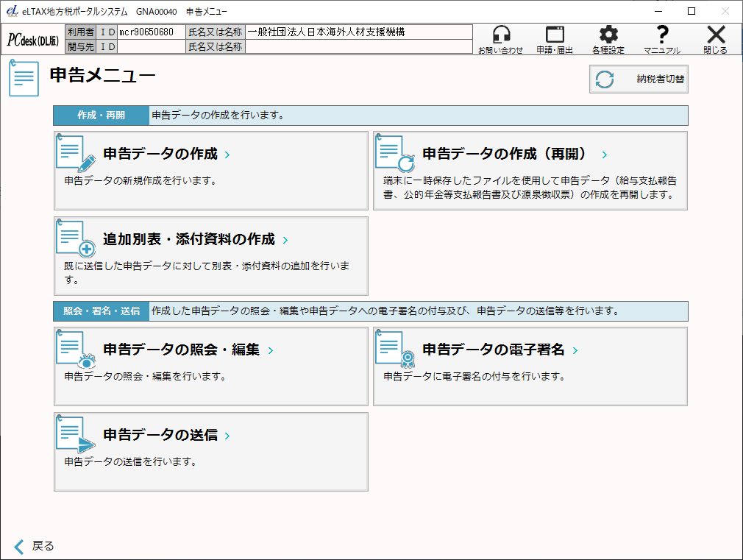Click document-with-pencil icon for 申告データの作成
Screen dimensions: 743x560
[75, 154]
